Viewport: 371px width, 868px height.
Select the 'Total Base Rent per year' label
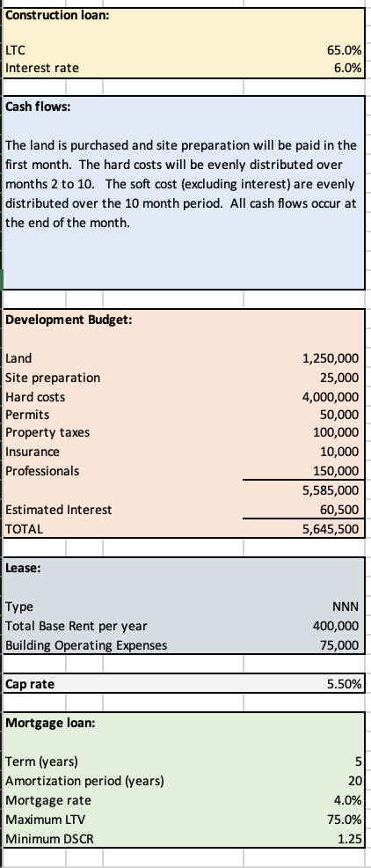(x=76, y=626)
